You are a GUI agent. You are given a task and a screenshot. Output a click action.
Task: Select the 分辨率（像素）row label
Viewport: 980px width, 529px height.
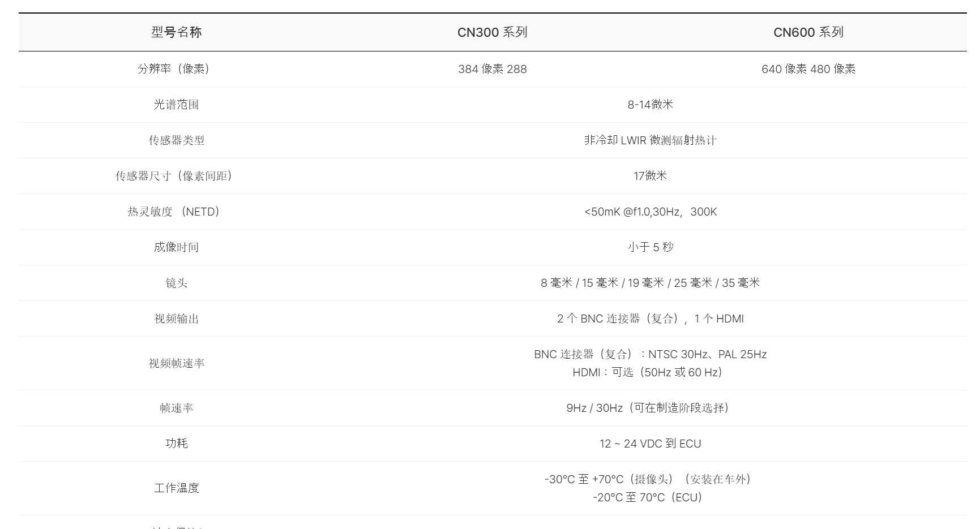pos(176,69)
